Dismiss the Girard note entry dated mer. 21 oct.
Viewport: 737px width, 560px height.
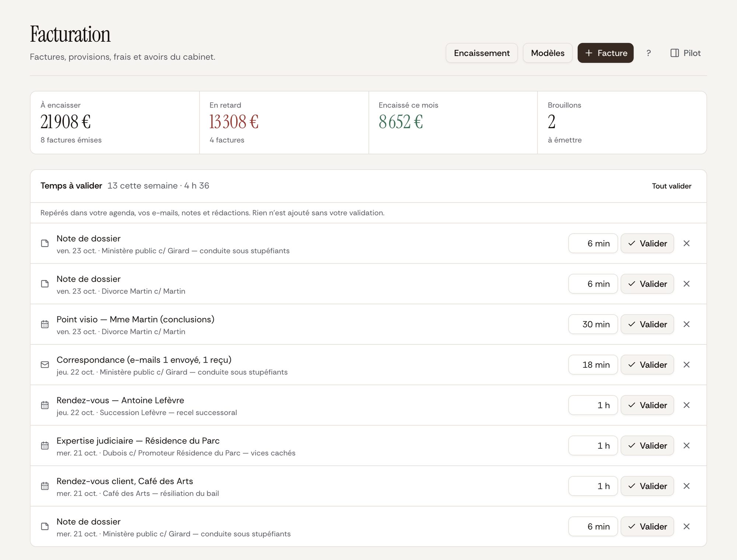[687, 526]
